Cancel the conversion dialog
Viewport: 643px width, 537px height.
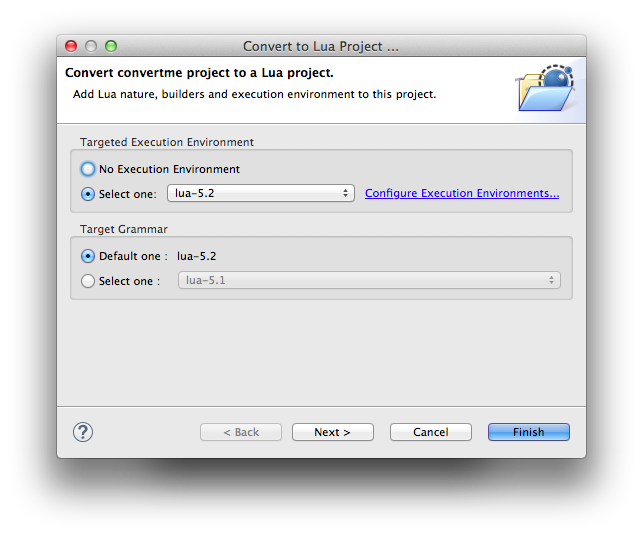(x=431, y=432)
